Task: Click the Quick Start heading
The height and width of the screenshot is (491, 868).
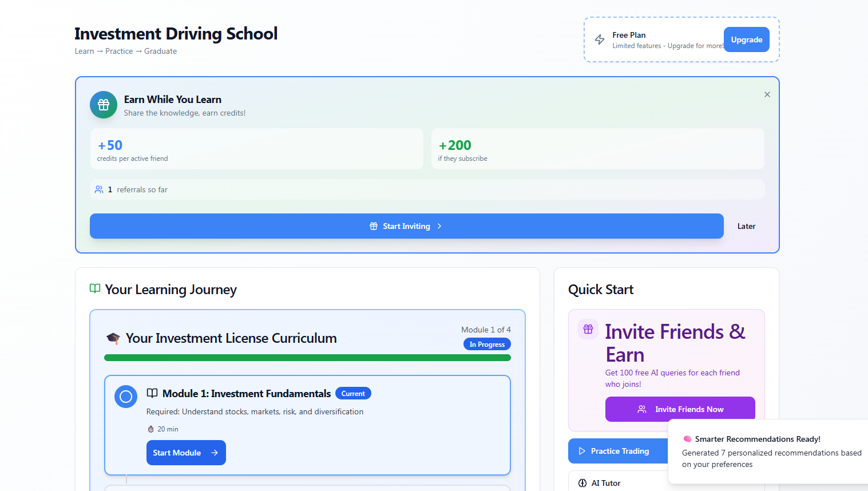Action: [x=601, y=290]
